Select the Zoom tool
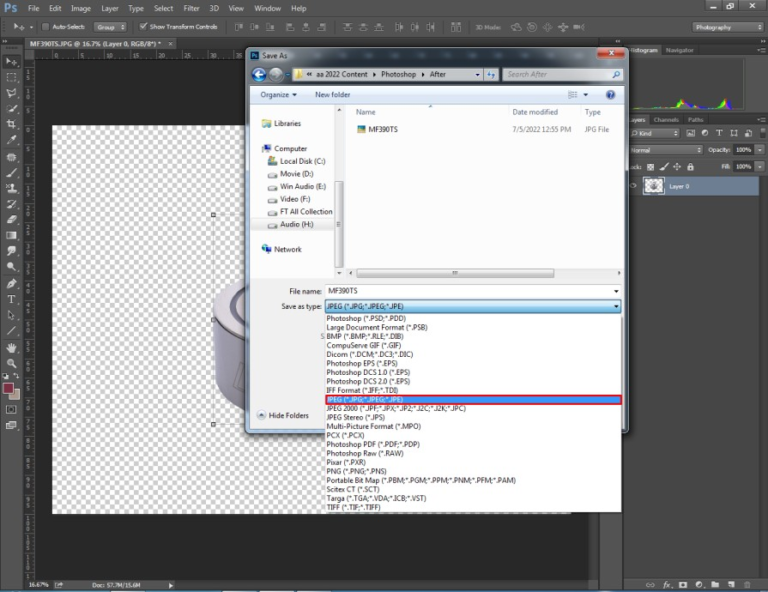The height and width of the screenshot is (592, 768). [11, 363]
